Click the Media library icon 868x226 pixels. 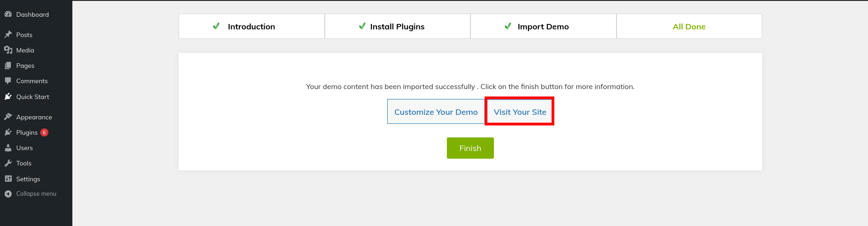[8, 50]
